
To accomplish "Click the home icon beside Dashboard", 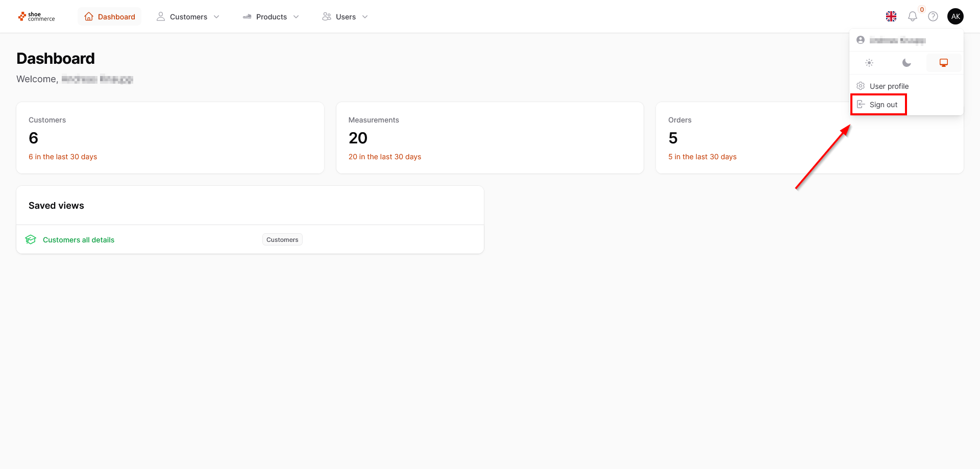I will click(89, 17).
